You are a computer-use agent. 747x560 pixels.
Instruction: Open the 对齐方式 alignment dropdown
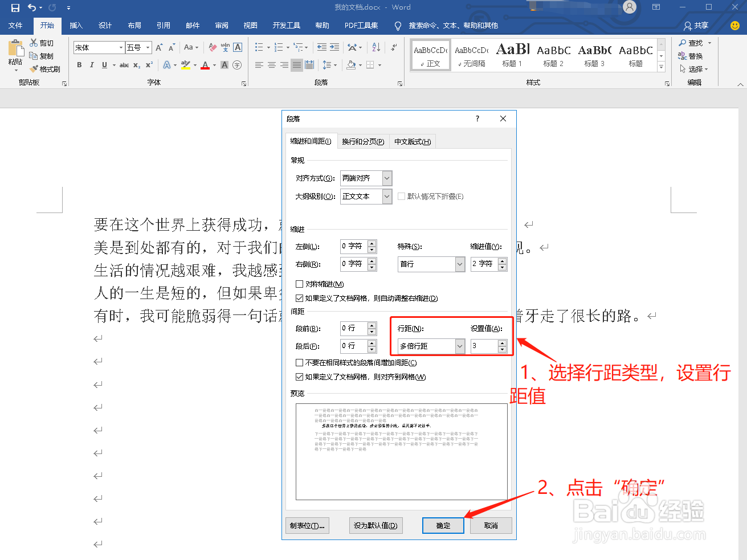click(387, 178)
